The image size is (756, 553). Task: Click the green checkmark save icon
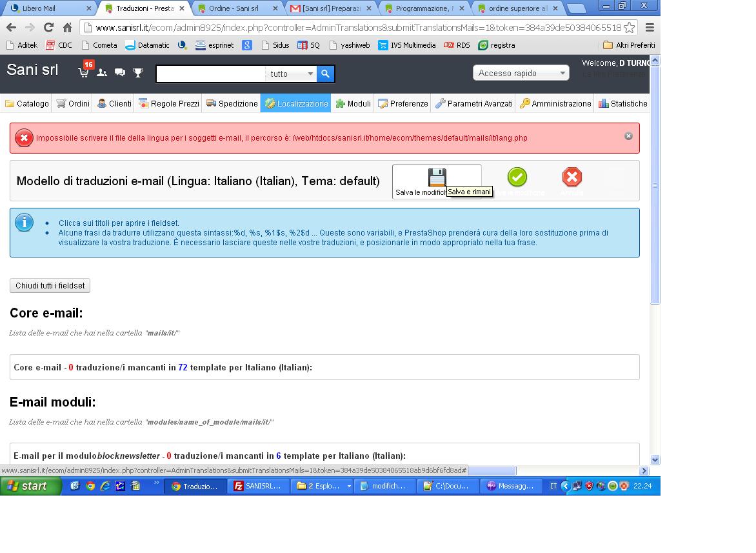[x=517, y=177]
